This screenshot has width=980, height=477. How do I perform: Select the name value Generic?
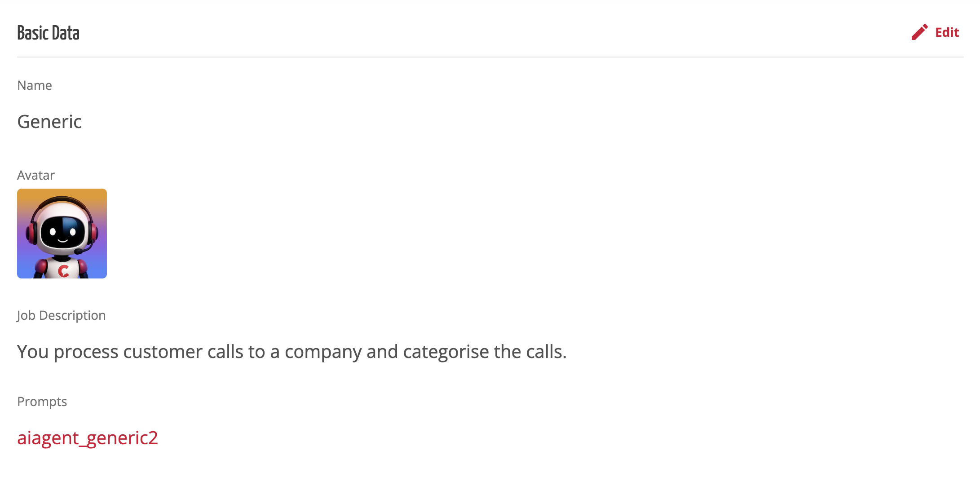(49, 122)
